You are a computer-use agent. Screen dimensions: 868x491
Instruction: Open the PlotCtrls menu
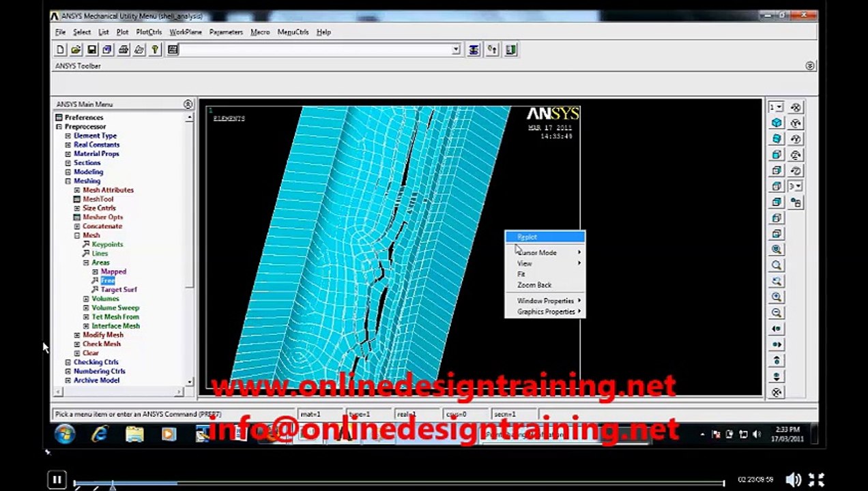tap(149, 32)
